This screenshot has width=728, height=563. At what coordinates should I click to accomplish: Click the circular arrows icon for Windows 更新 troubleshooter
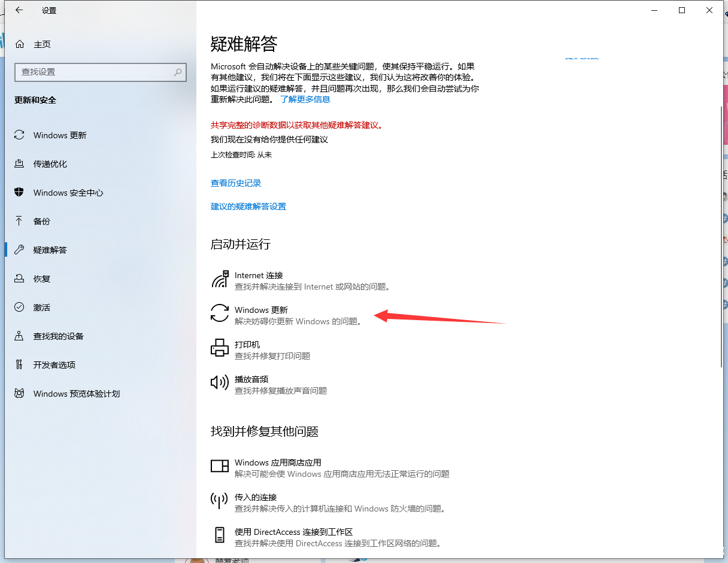220,313
